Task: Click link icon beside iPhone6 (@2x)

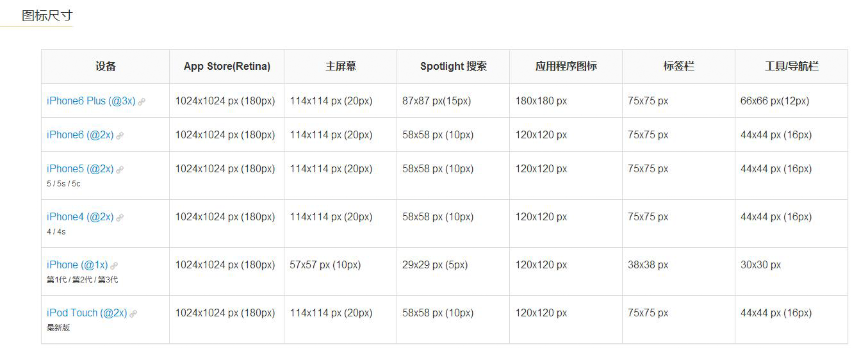Action: point(120,136)
